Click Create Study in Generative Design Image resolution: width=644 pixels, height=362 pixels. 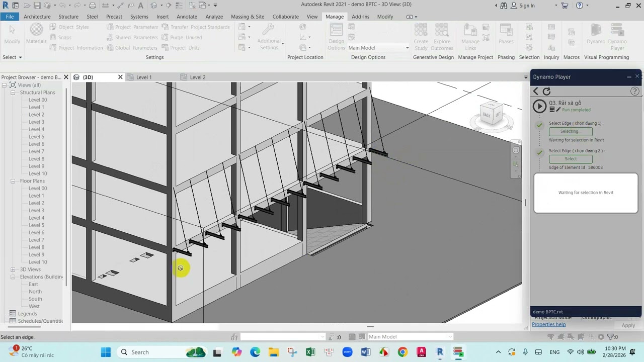(421, 37)
